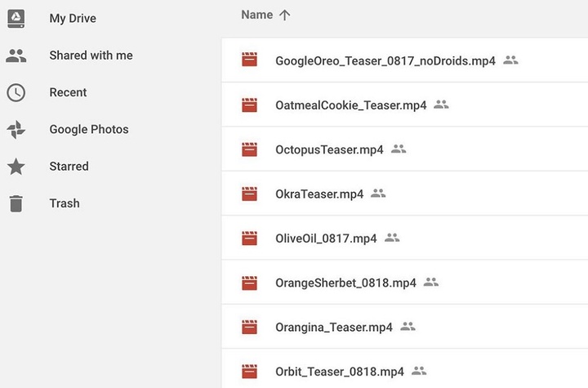The height and width of the screenshot is (388, 588).
Task: Click video icon beside OctopusTeaser.mp4
Action: click(x=249, y=149)
